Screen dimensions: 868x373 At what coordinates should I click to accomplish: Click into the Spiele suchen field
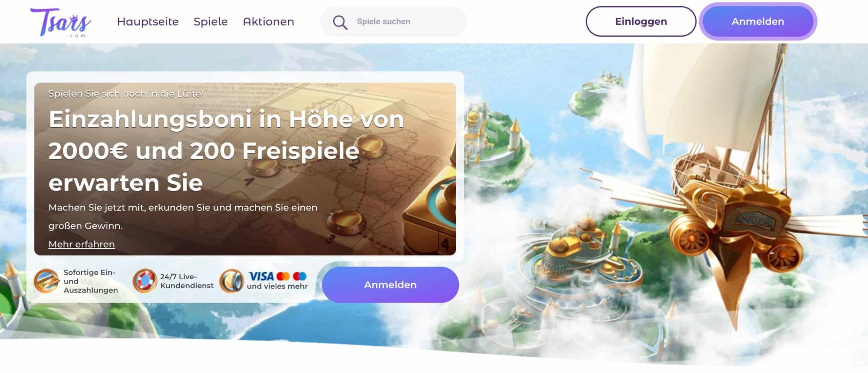393,21
